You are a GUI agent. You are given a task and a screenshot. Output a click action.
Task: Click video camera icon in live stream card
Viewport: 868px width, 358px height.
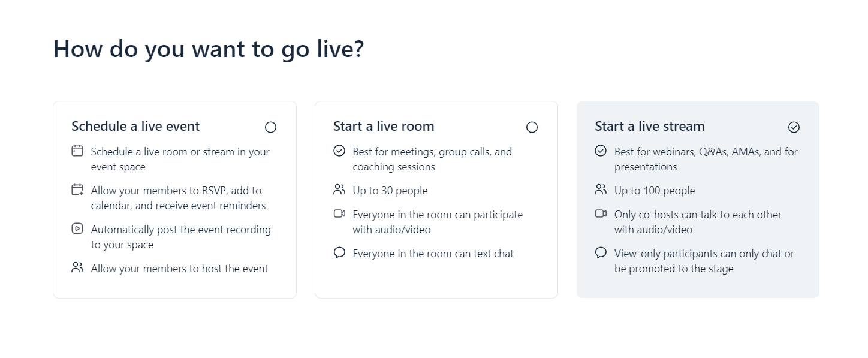[601, 213]
